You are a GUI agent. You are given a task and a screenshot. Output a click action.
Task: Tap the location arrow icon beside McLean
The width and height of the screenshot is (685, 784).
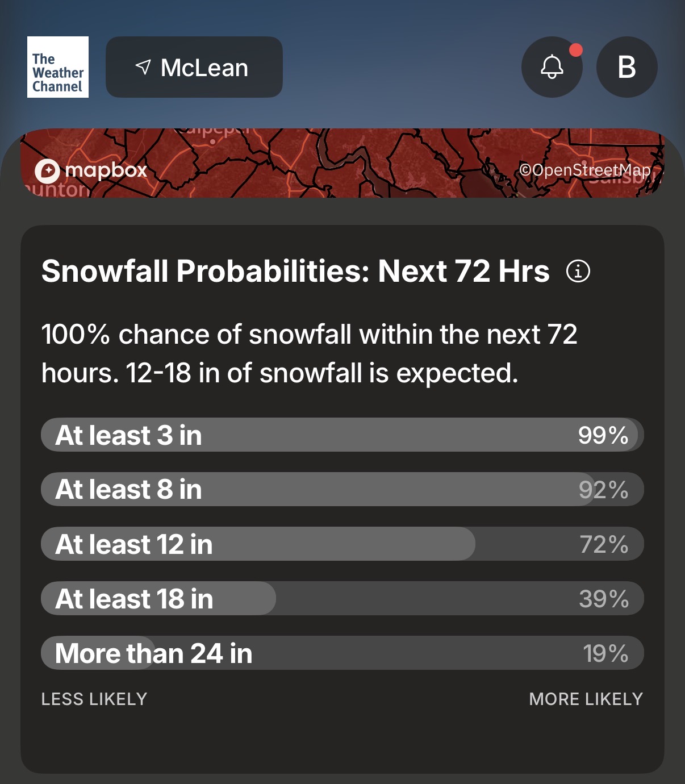click(143, 67)
